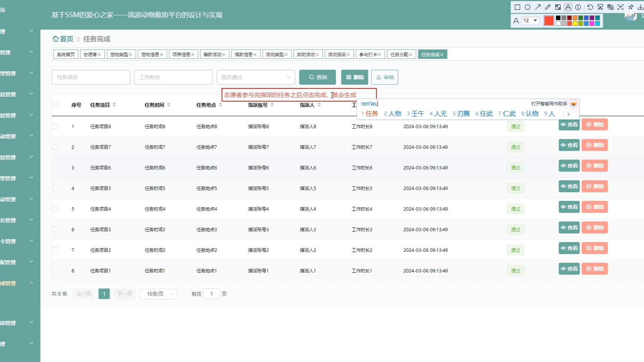Sort by 任务时间 column arrows

tap(169, 105)
